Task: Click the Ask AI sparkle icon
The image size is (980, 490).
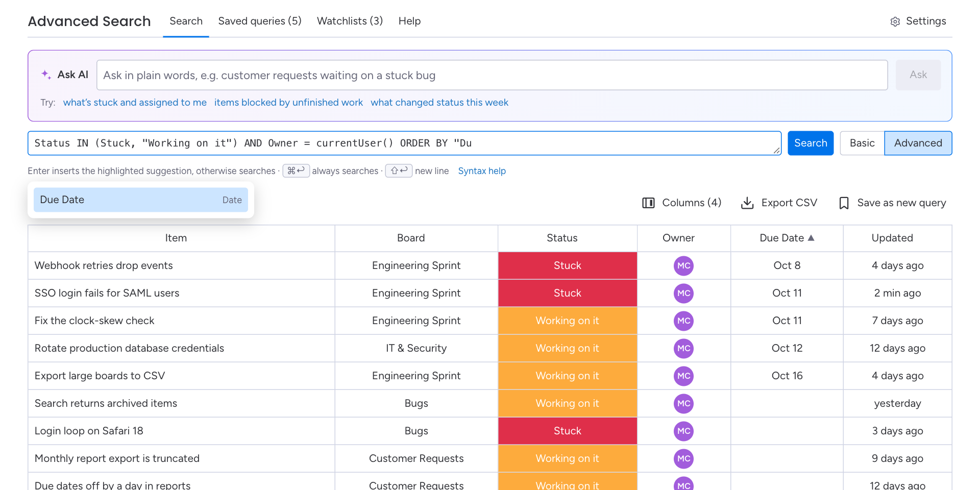Action: pos(46,75)
